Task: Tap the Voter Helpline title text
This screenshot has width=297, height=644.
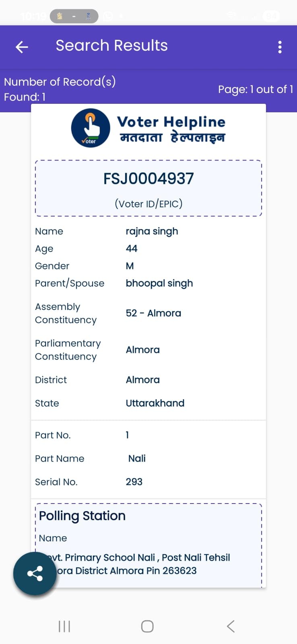Action: pos(171,122)
